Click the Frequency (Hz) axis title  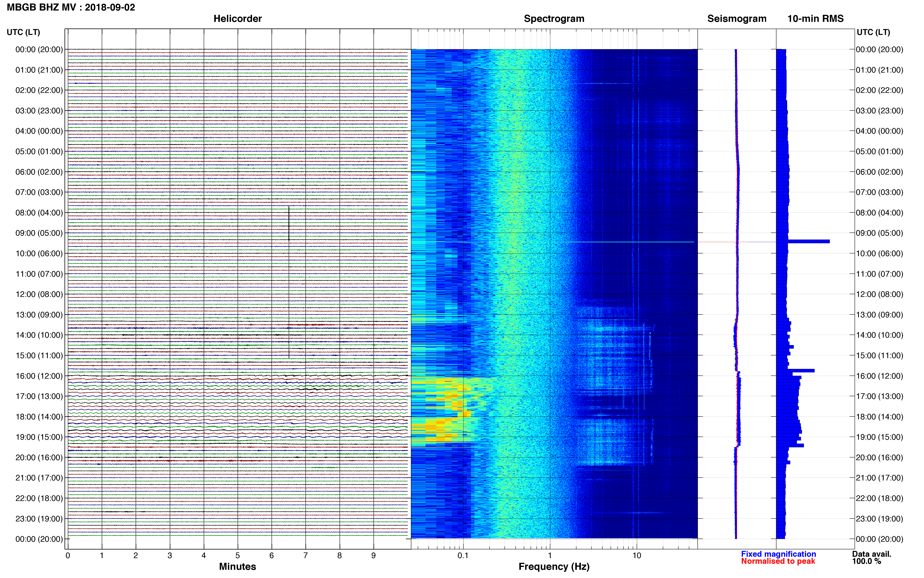tap(554, 566)
